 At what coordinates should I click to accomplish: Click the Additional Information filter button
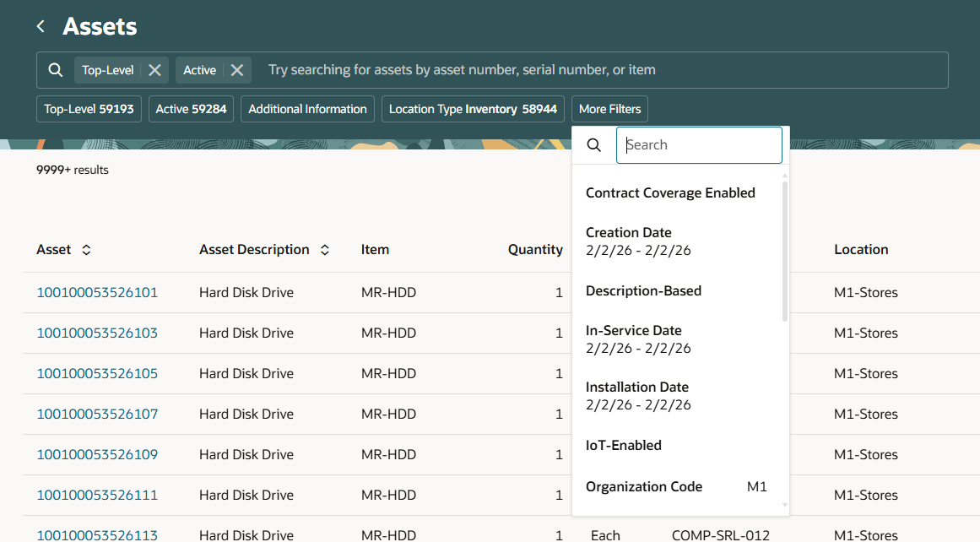307,108
